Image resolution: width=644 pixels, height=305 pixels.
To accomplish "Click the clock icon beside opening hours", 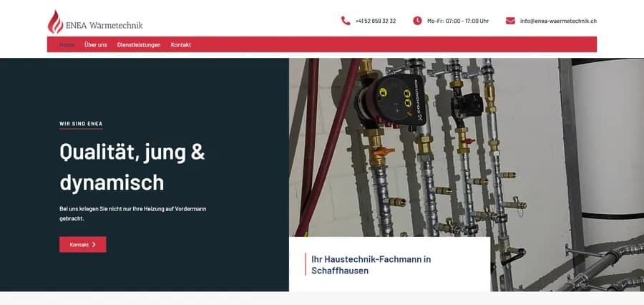I will pyautogui.click(x=417, y=21).
